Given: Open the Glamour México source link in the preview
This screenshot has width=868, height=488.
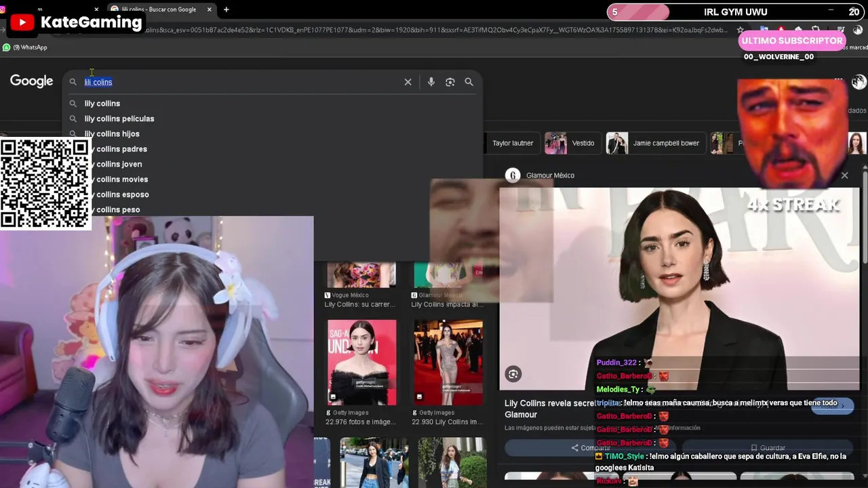Looking at the screenshot, I should point(550,176).
